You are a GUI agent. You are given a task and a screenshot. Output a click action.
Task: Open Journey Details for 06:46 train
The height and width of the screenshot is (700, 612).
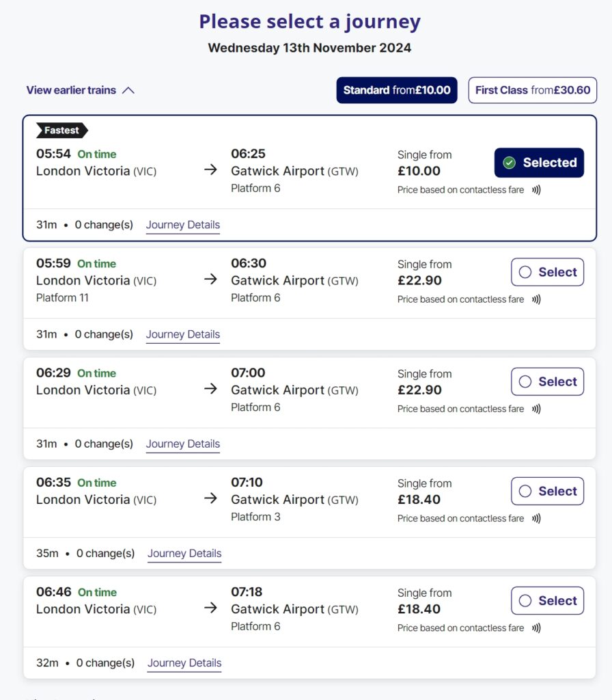coord(184,662)
